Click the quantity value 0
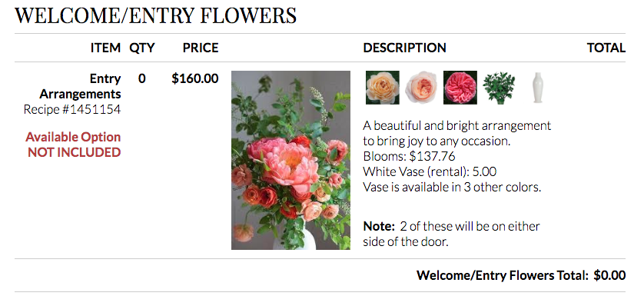The height and width of the screenshot is (296, 644). (x=141, y=78)
